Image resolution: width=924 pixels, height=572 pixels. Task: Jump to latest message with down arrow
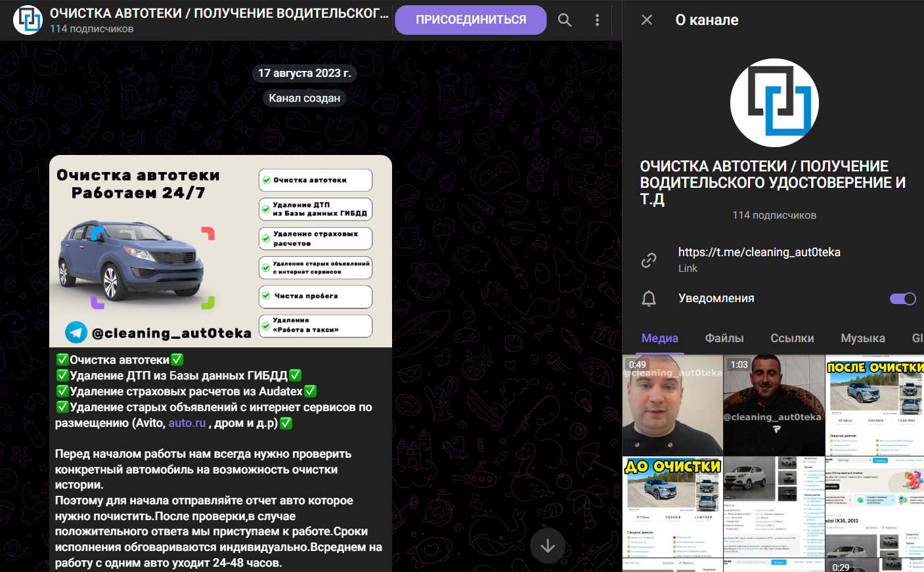pos(548,546)
